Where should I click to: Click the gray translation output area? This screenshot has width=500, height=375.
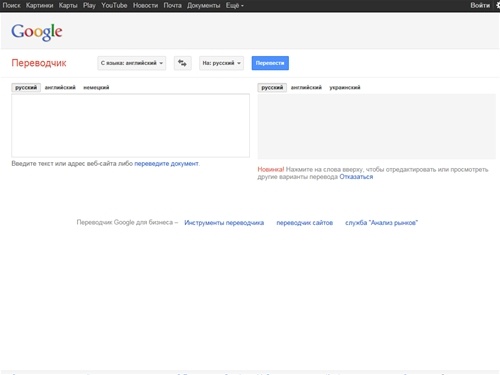point(377,127)
